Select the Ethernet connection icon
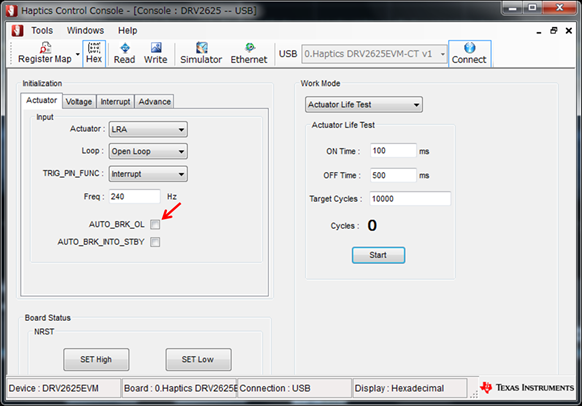This screenshot has width=582, height=406. (249, 53)
